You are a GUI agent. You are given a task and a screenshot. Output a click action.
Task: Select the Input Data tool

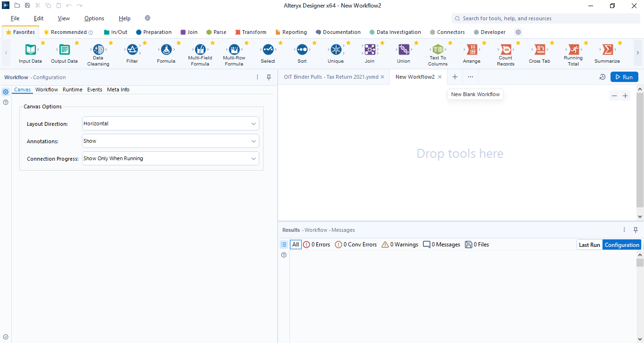(31, 53)
